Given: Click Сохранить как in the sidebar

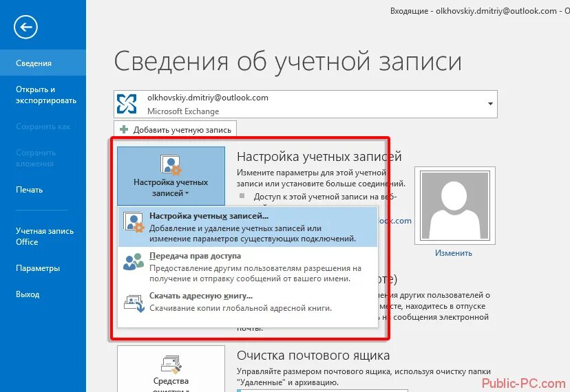Looking at the screenshot, I should pos(43,127).
